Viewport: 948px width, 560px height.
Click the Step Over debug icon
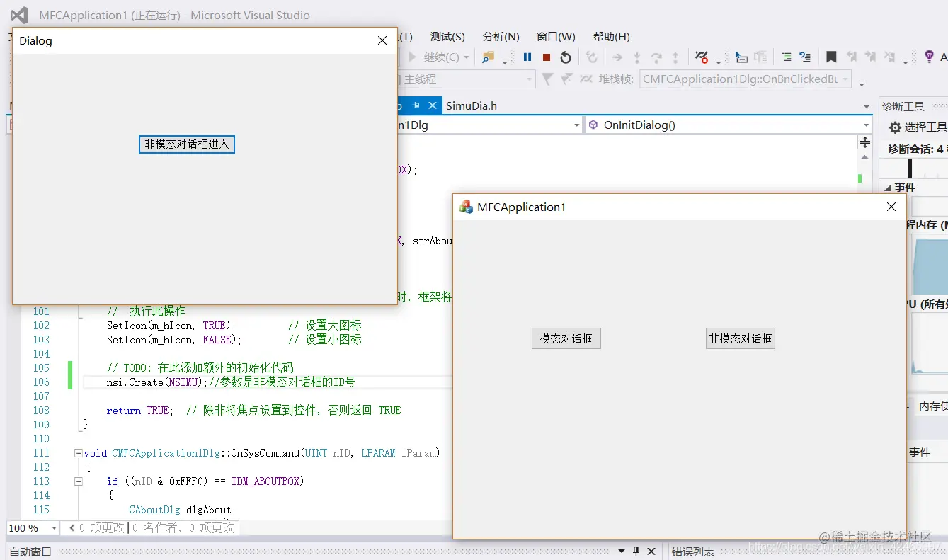pyautogui.click(x=656, y=57)
